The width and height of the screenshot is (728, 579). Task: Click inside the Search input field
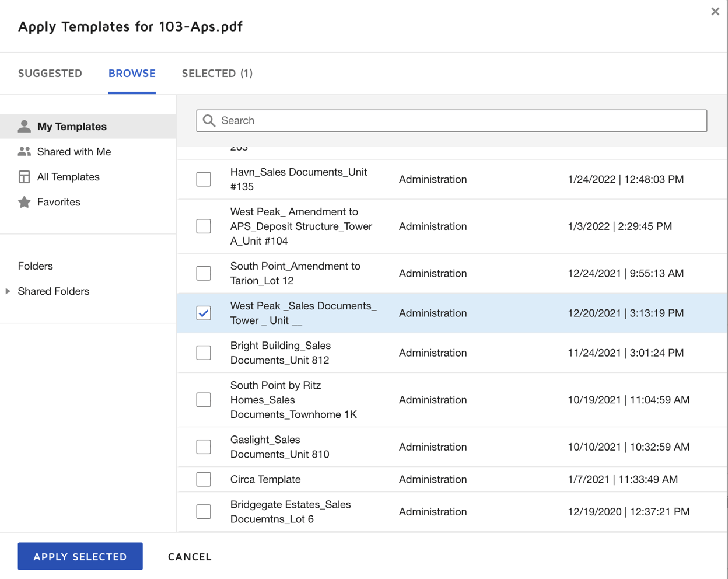pos(408,120)
